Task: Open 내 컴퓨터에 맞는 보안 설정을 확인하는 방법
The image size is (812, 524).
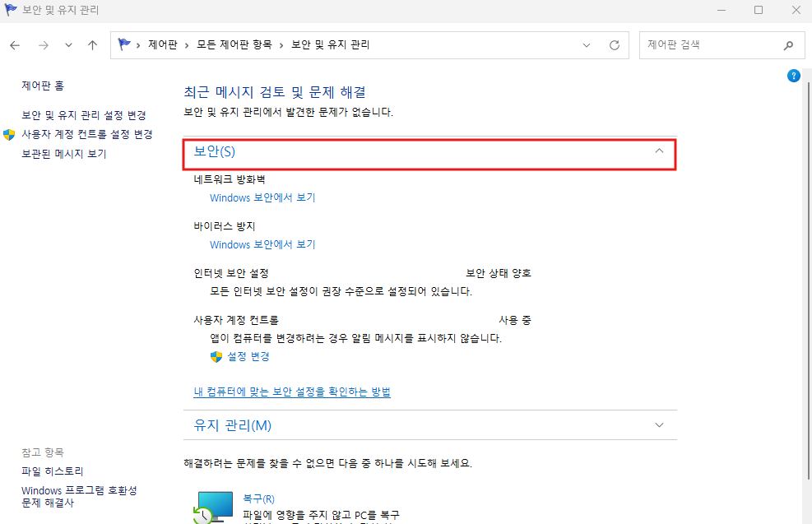Action: pos(287,392)
